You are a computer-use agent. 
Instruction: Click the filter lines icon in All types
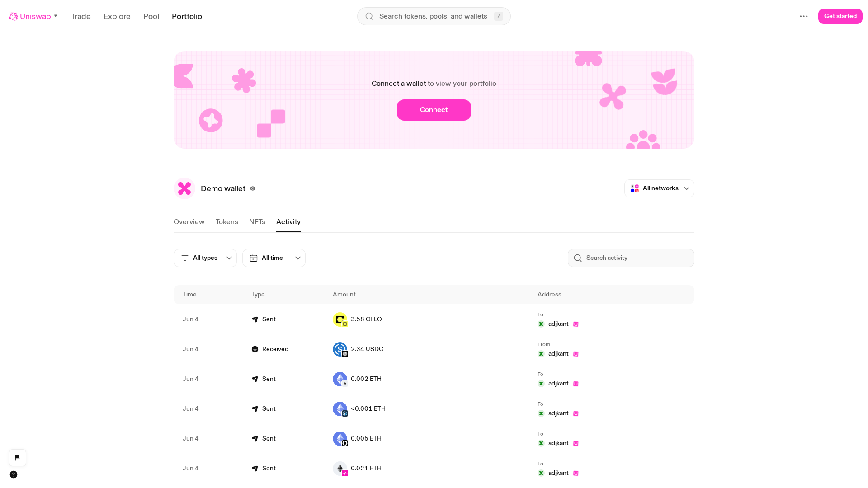coord(185,258)
